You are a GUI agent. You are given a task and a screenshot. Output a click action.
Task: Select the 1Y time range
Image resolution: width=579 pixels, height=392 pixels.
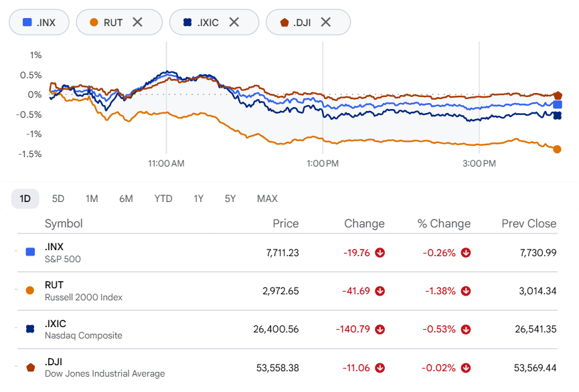point(199,199)
